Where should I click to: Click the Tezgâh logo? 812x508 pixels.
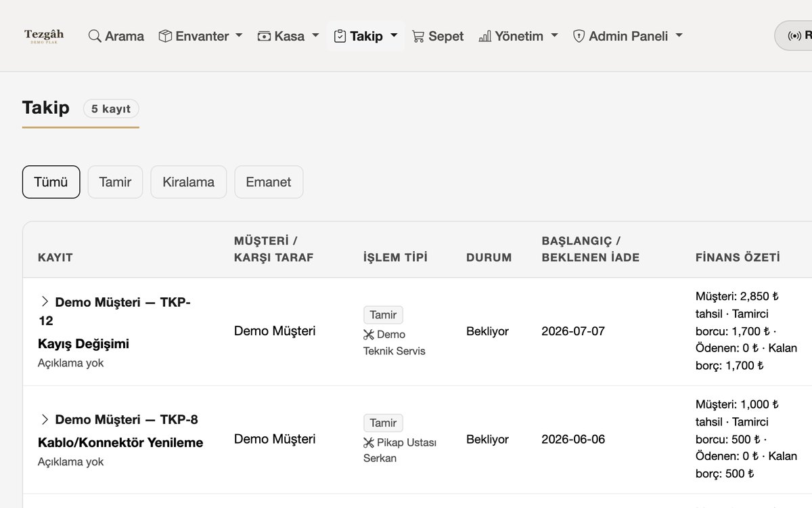pos(44,36)
